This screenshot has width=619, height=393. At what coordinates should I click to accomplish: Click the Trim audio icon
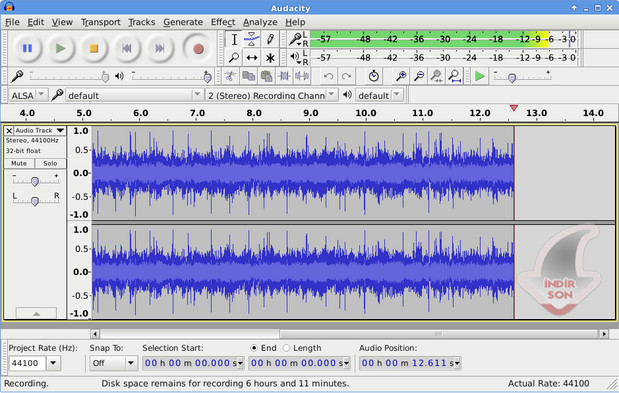click(284, 76)
